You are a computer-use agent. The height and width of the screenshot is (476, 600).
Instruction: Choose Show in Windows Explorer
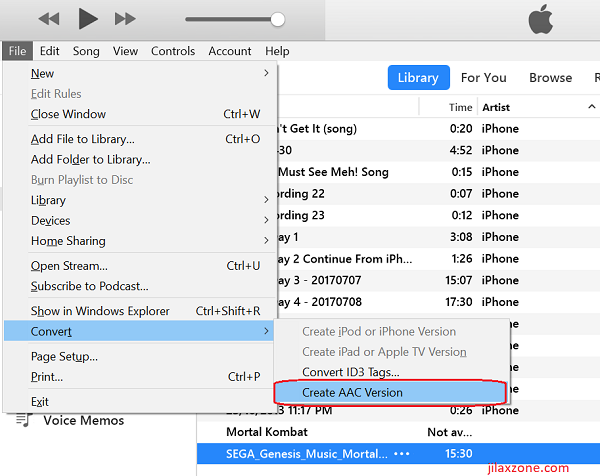[140, 311]
